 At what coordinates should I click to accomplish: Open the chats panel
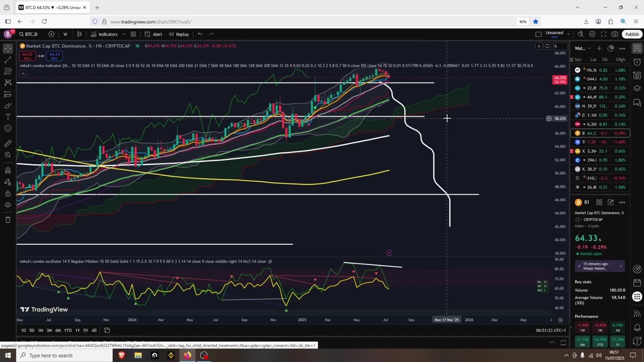[x=637, y=102]
